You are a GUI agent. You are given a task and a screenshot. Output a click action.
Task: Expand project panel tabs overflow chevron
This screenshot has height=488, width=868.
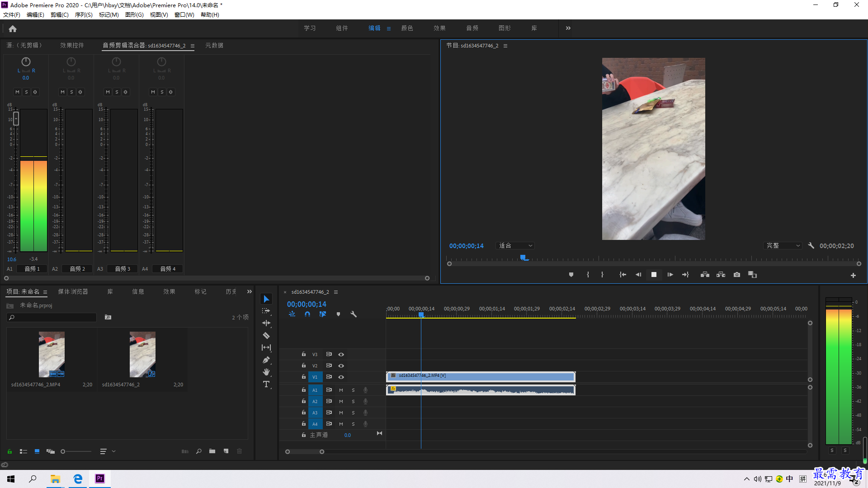(250, 292)
